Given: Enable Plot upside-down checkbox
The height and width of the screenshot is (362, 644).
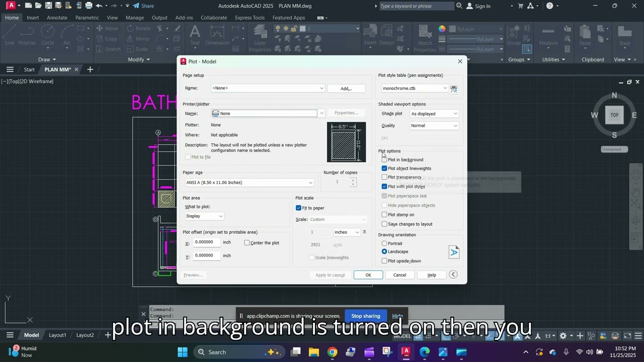Looking at the screenshot, I should [384, 261].
